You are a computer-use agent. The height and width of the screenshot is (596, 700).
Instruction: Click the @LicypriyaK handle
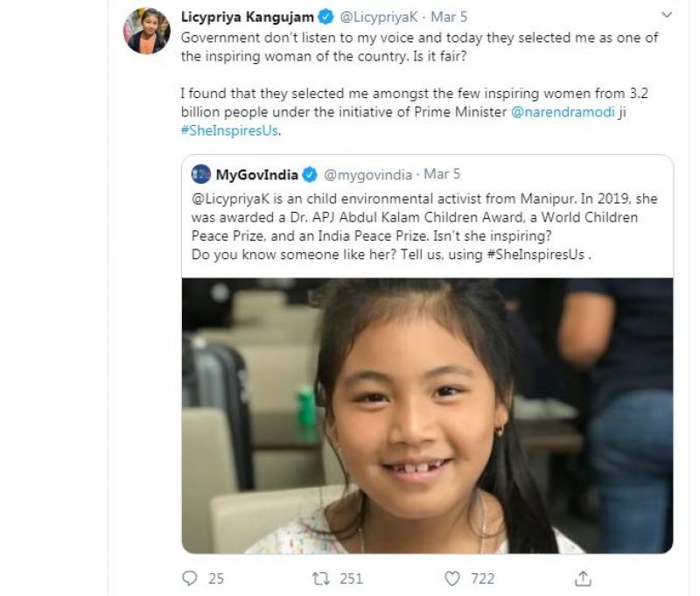[x=400, y=18]
